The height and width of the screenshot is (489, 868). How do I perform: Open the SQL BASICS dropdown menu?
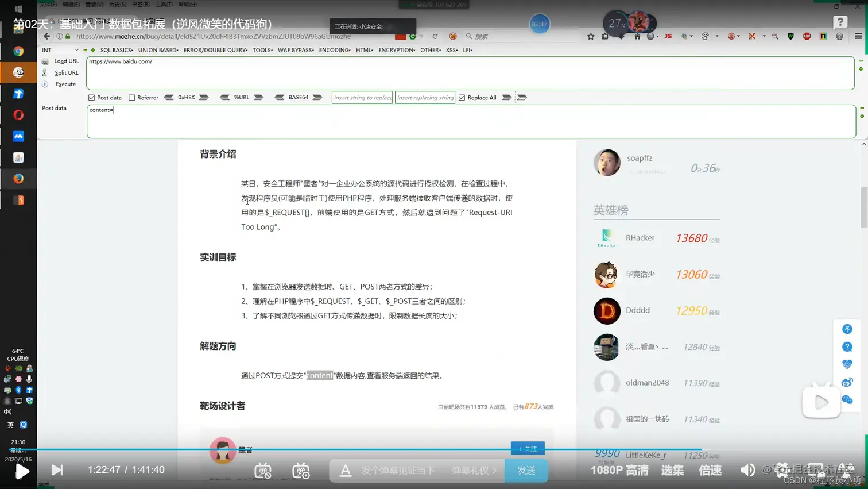[117, 50]
